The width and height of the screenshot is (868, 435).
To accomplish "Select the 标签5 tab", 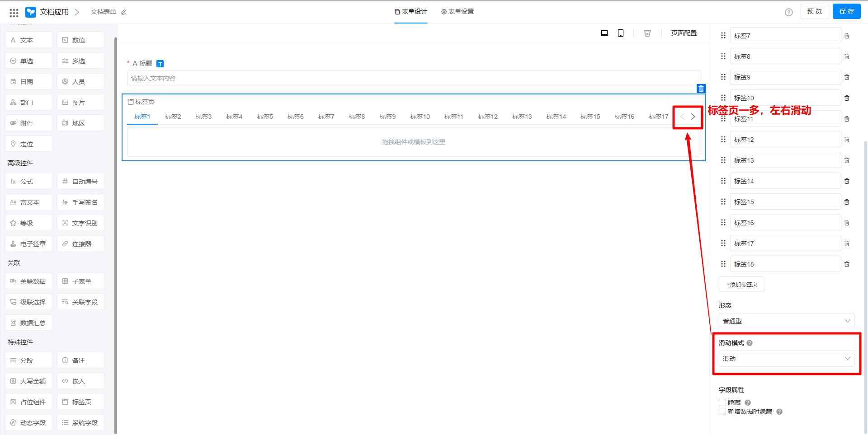I will [264, 117].
